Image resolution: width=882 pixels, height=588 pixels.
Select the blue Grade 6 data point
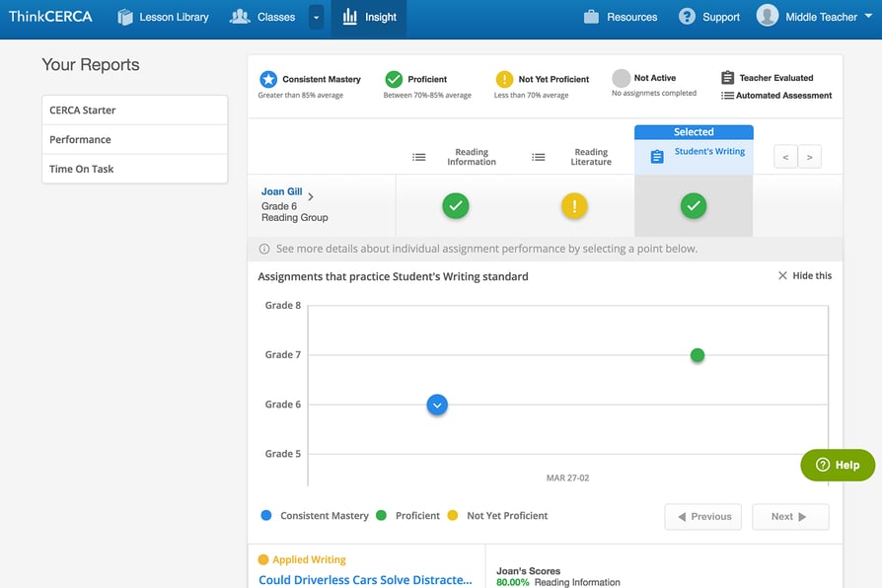click(x=437, y=404)
